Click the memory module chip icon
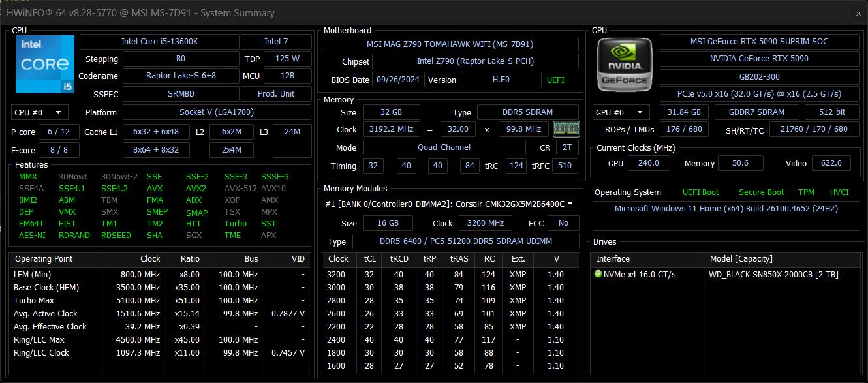Viewport: 868px width, 383px height. coord(566,129)
